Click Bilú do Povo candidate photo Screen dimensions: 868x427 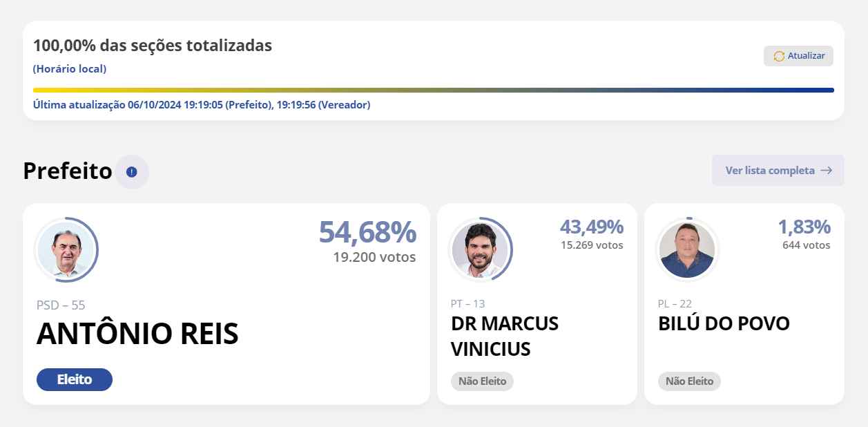(x=686, y=249)
